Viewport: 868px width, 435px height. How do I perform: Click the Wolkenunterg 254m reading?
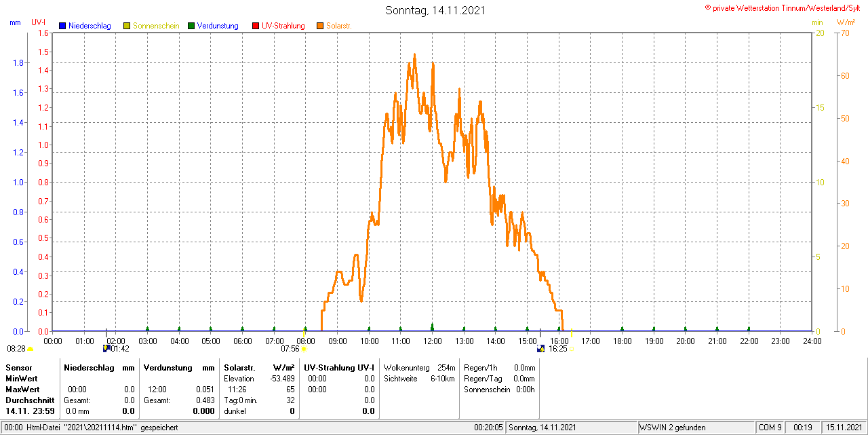click(419, 367)
